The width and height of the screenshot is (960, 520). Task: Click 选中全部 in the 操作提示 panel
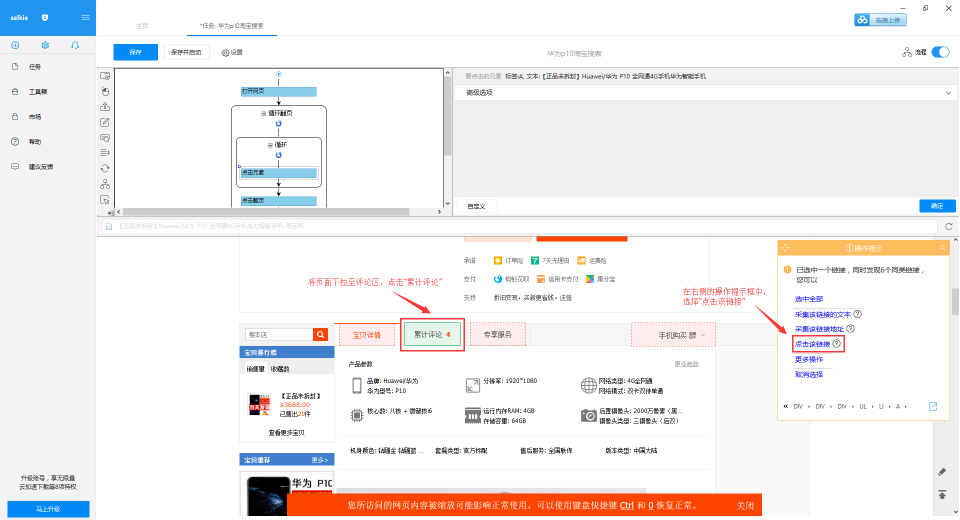[x=809, y=299]
